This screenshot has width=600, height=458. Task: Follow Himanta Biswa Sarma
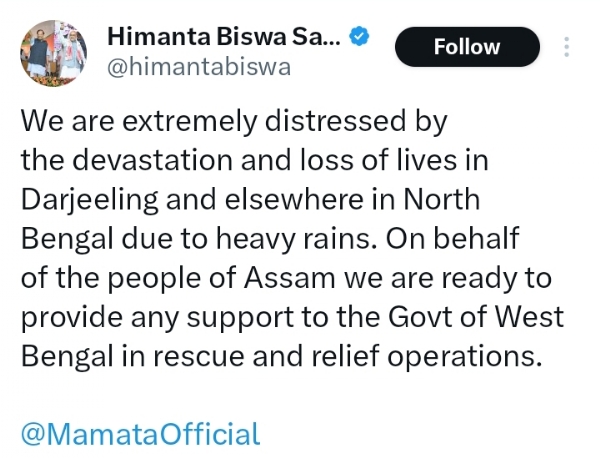point(467,47)
